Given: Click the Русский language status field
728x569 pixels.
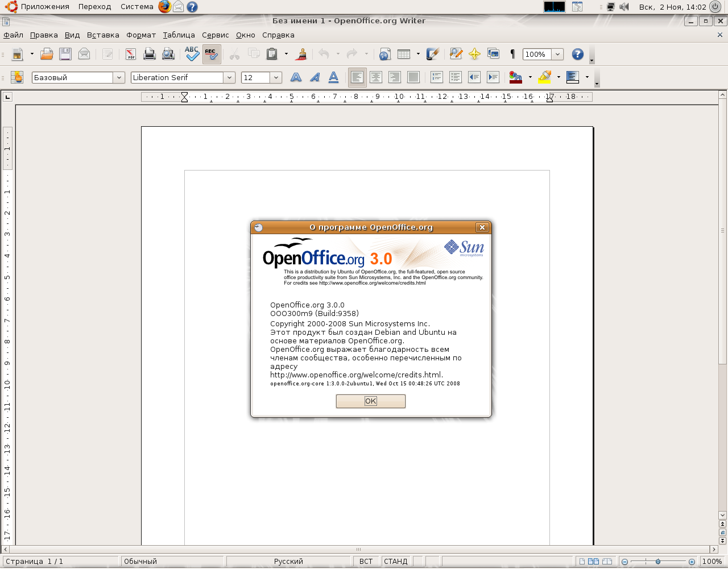Looking at the screenshot, I should click(x=288, y=561).
